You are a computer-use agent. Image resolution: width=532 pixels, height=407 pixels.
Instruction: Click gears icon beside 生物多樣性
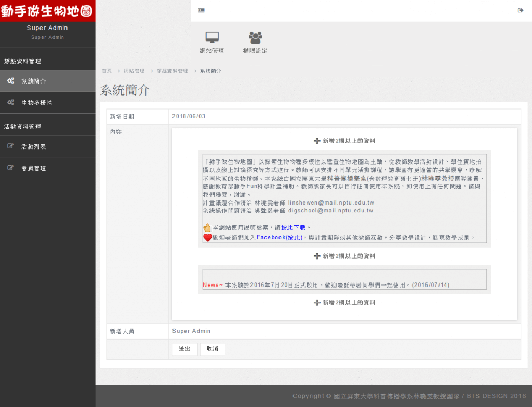(11, 102)
